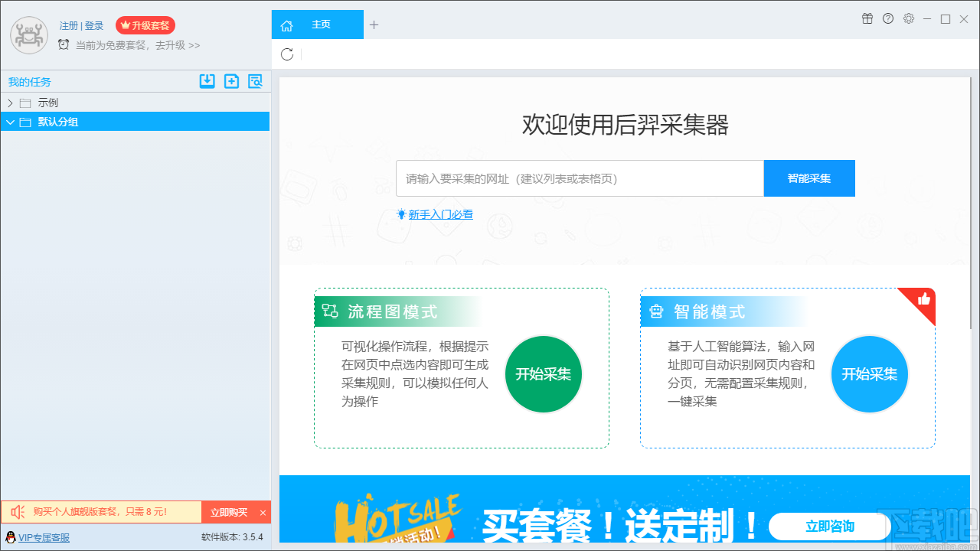Click the 我的任务 panel title
Viewport: 980px width, 551px height.
(30, 82)
